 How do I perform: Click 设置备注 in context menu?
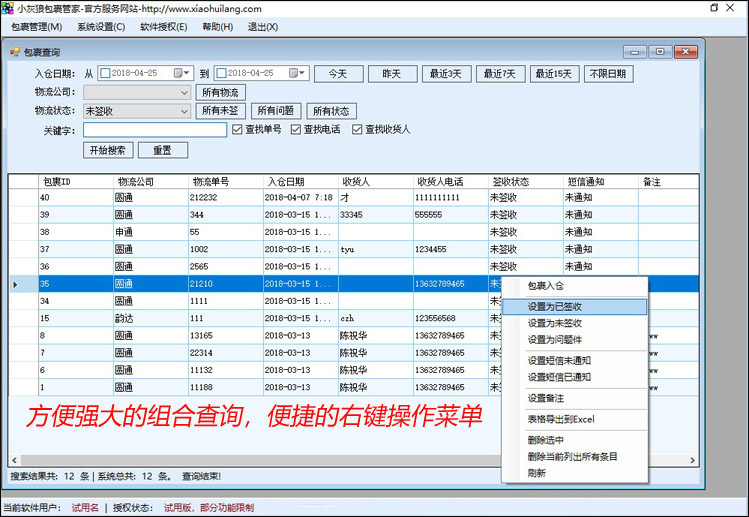point(574,398)
